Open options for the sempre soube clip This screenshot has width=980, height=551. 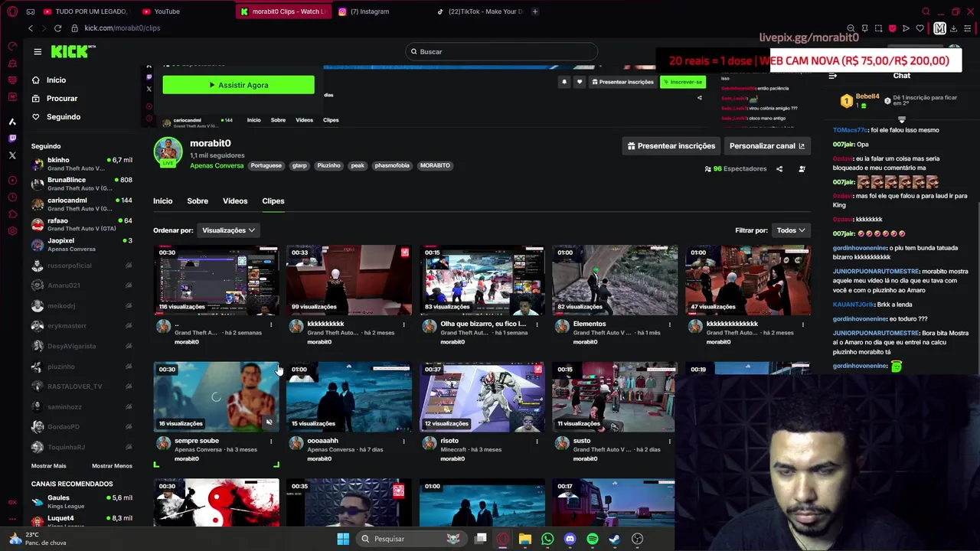[271, 442]
